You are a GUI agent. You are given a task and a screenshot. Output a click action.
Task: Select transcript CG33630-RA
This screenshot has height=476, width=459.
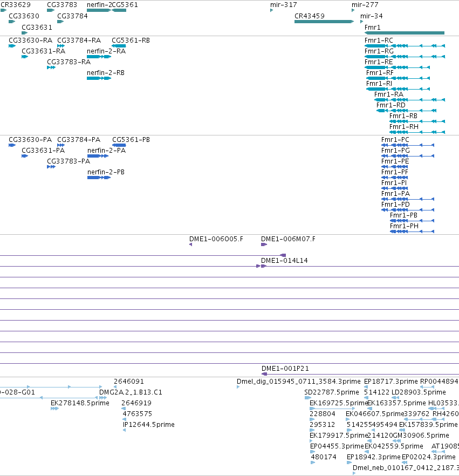click(12, 46)
